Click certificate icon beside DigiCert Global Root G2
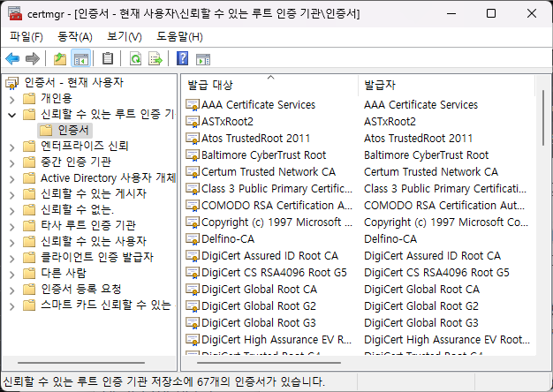553x392 pixels. click(x=193, y=306)
